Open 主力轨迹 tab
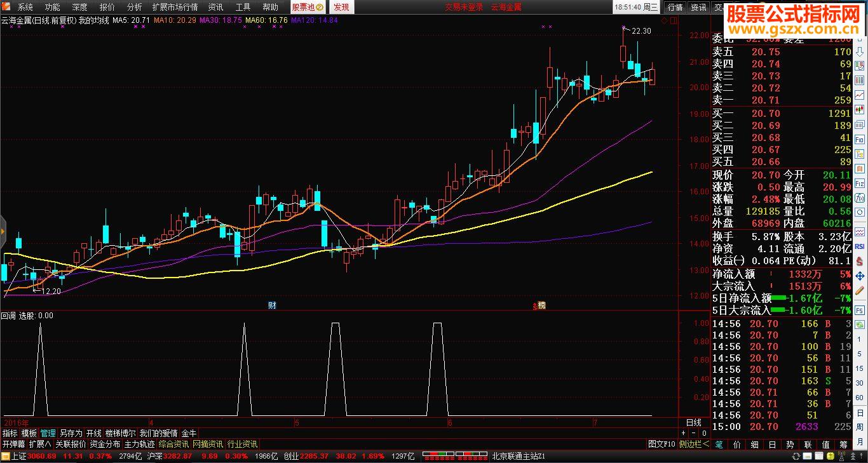This screenshot has height=463, width=868. click(x=139, y=444)
